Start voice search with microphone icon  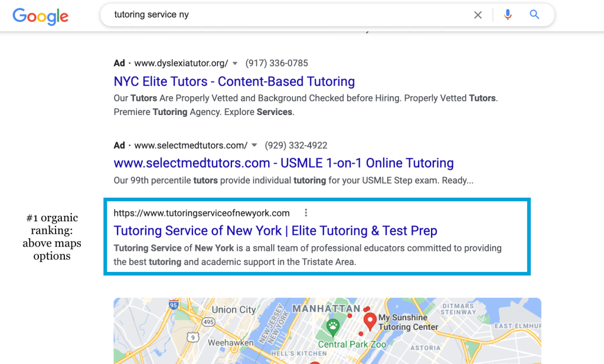508,15
